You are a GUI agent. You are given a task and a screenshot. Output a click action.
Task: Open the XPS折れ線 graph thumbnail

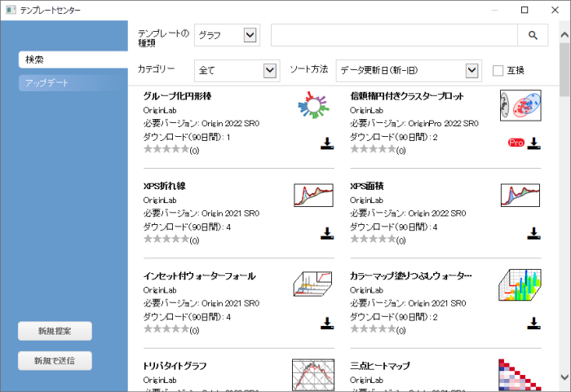[313, 195]
